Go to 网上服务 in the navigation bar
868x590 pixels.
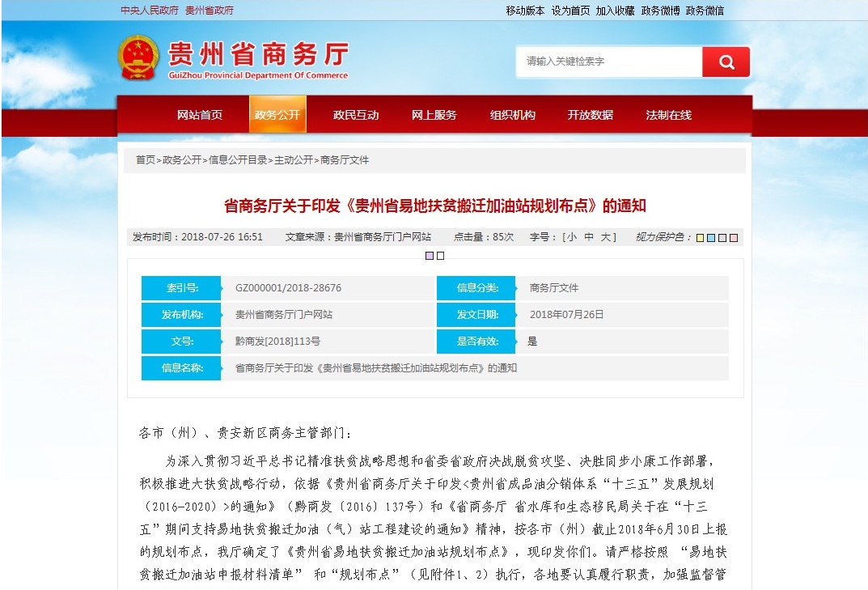coord(434,115)
